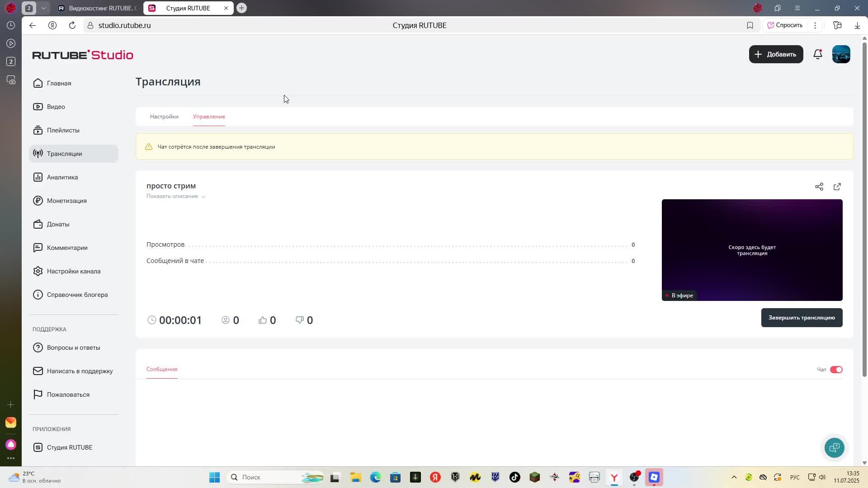Open Alice assistant in side panel
The height and width of the screenshot is (488, 868).
click(x=11, y=445)
